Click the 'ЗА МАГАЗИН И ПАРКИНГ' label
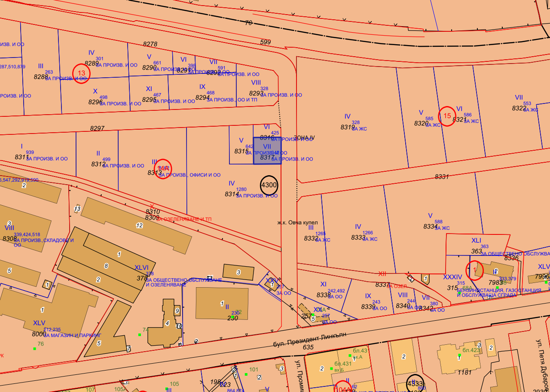Screen dimensions: 550x392 tap(73, 335)
